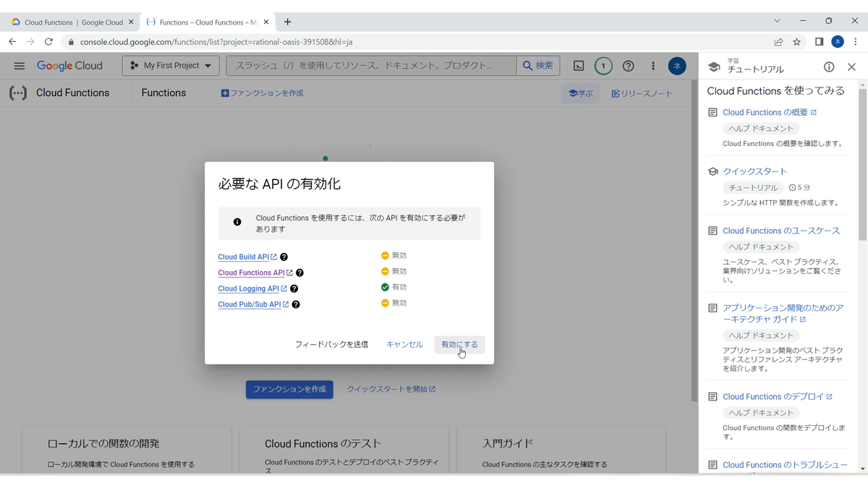The width and height of the screenshot is (868, 488).
Task: Click the ローカルでの関数の開発 card heading
Action: pyautogui.click(x=103, y=444)
